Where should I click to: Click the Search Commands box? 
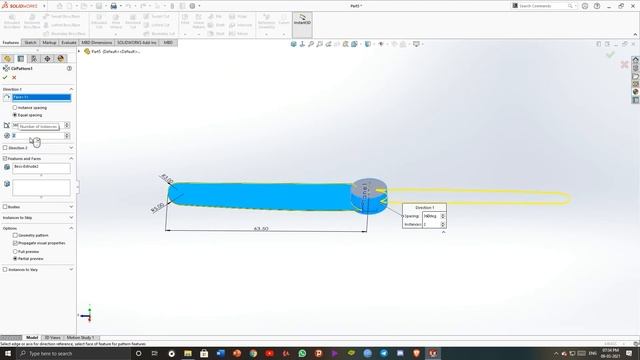543,6
